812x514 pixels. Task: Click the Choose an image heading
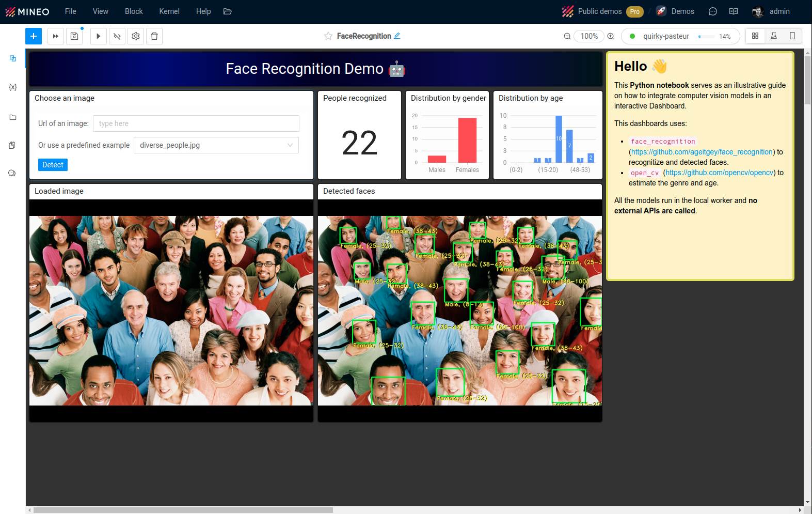pyautogui.click(x=65, y=98)
